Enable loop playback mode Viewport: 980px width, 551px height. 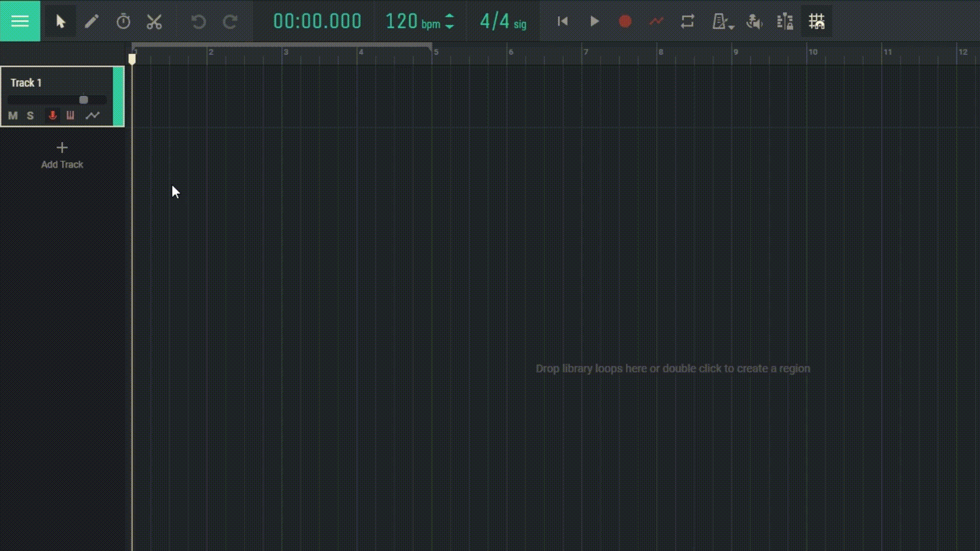point(688,21)
